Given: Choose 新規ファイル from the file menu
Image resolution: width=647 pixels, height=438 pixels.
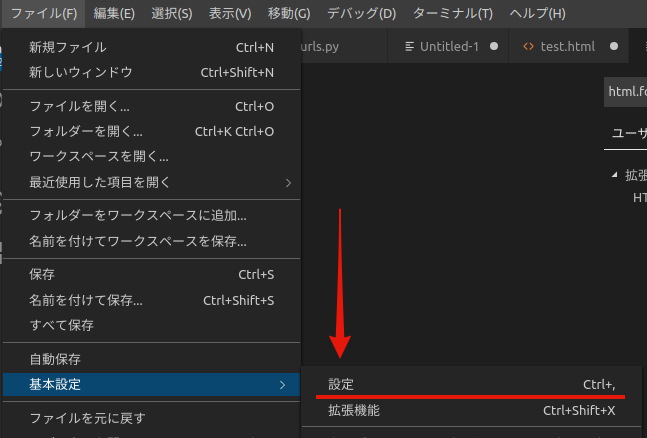Looking at the screenshot, I should 151,47.
